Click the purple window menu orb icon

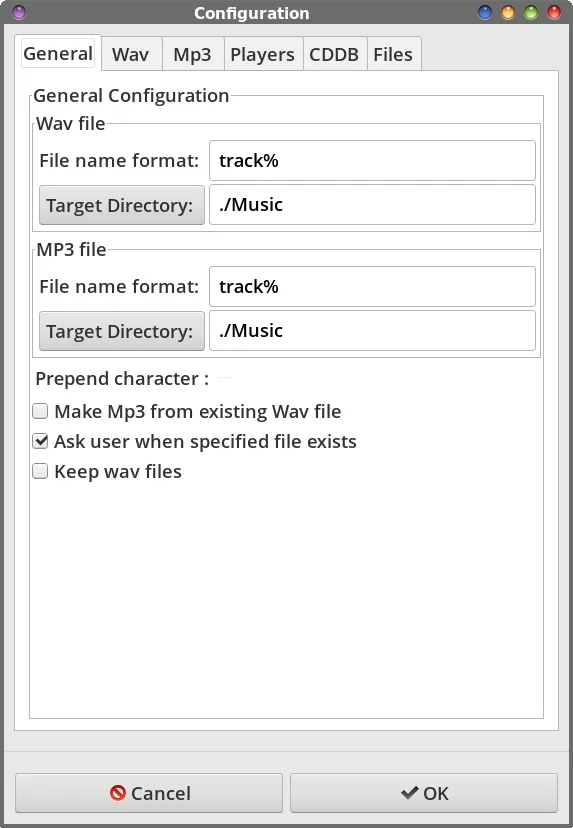click(19, 12)
